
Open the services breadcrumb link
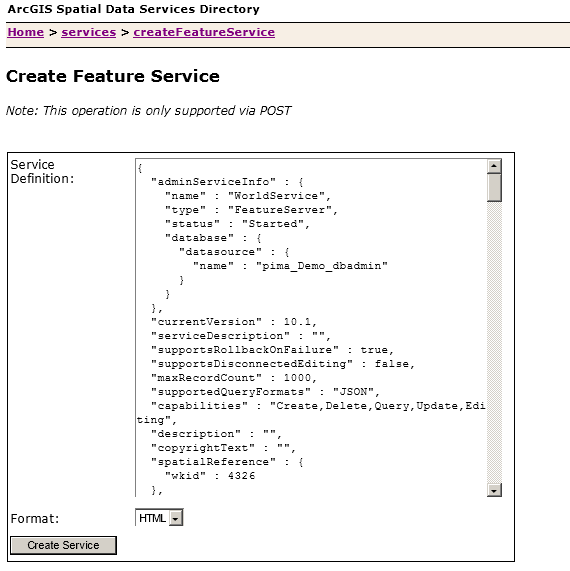pos(89,32)
